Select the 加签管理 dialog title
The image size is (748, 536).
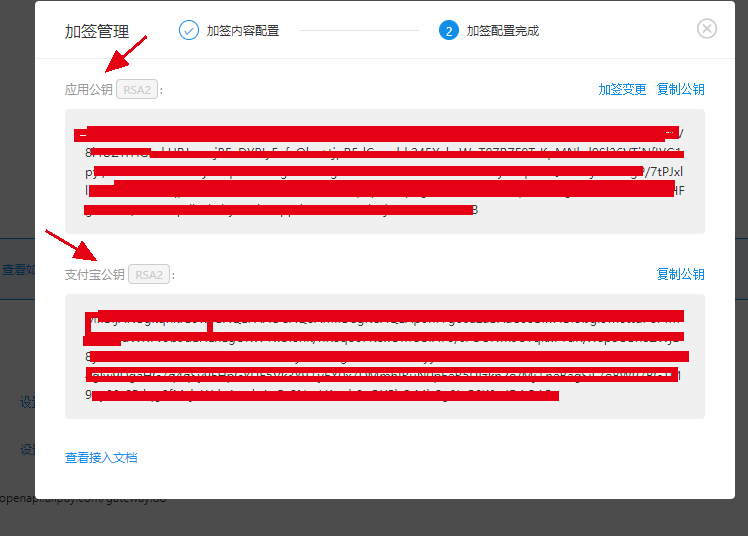[97, 31]
